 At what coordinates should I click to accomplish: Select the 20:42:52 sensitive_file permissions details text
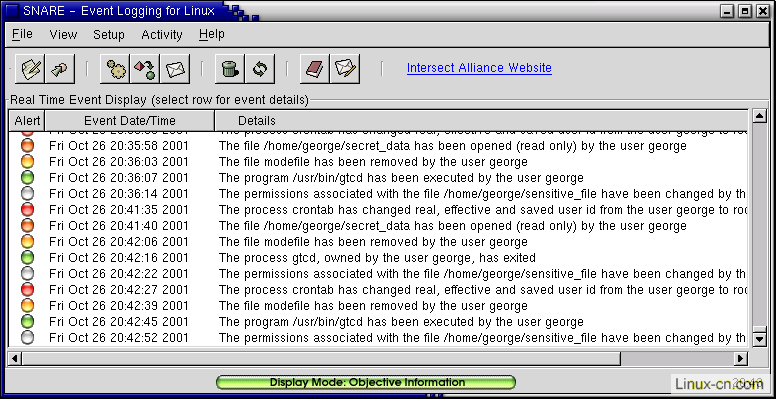coord(483,338)
